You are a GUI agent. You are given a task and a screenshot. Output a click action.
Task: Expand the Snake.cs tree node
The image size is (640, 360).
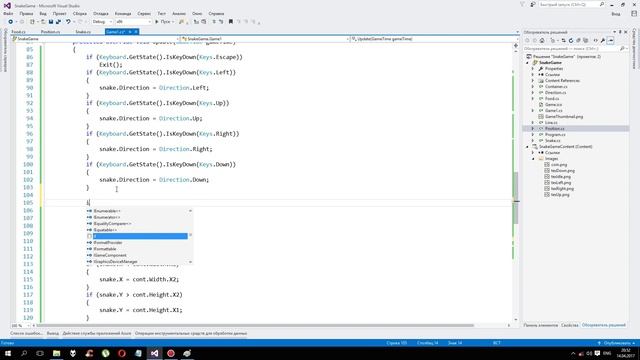click(x=533, y=140)
